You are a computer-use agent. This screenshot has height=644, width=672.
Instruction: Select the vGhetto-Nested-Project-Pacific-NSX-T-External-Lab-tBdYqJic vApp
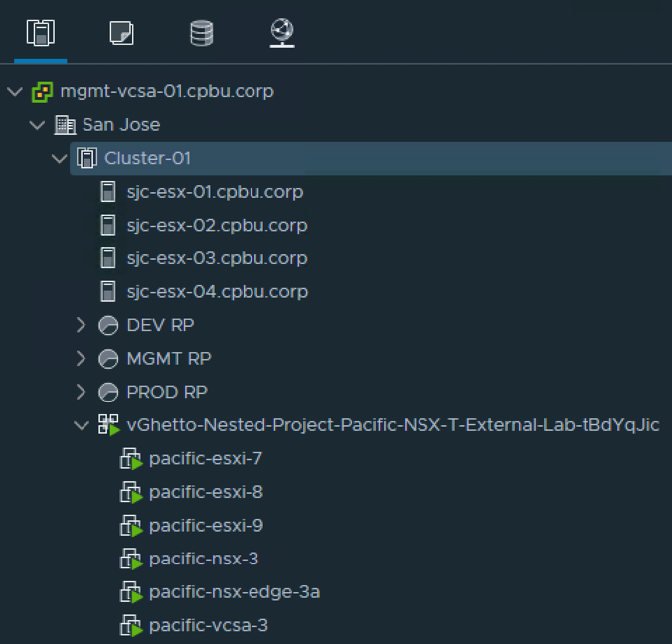393,425
